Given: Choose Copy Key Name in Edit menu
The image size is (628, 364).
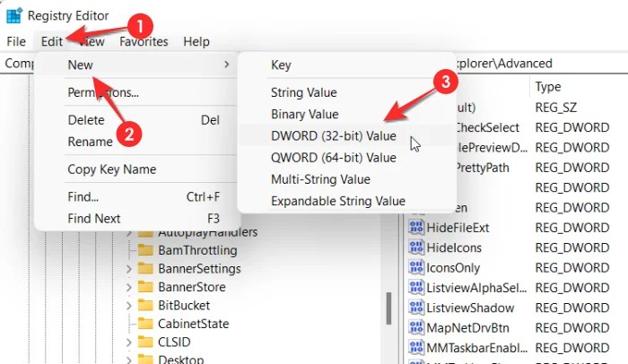Looking at the screenshot, I should 111,169.
